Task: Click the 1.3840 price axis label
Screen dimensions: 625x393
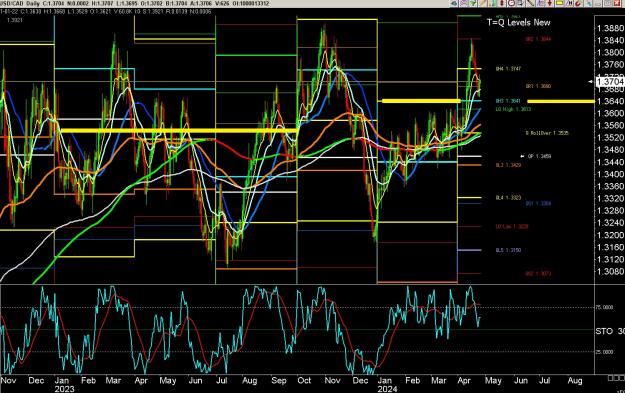Action: [x=610, y=40]
